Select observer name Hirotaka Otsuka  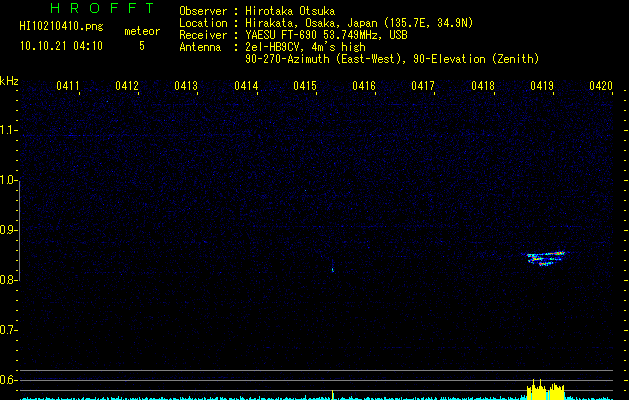tap(290, 11)
